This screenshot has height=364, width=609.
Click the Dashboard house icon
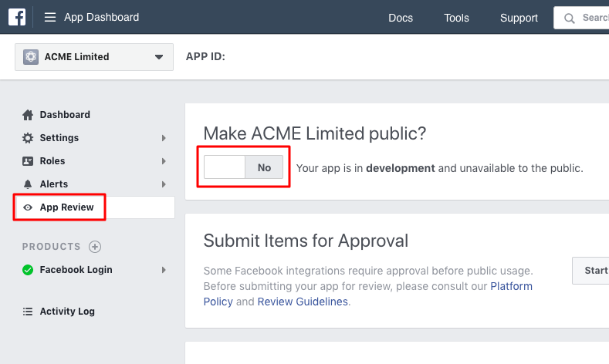pyautogui.click(x=28, y=115)
